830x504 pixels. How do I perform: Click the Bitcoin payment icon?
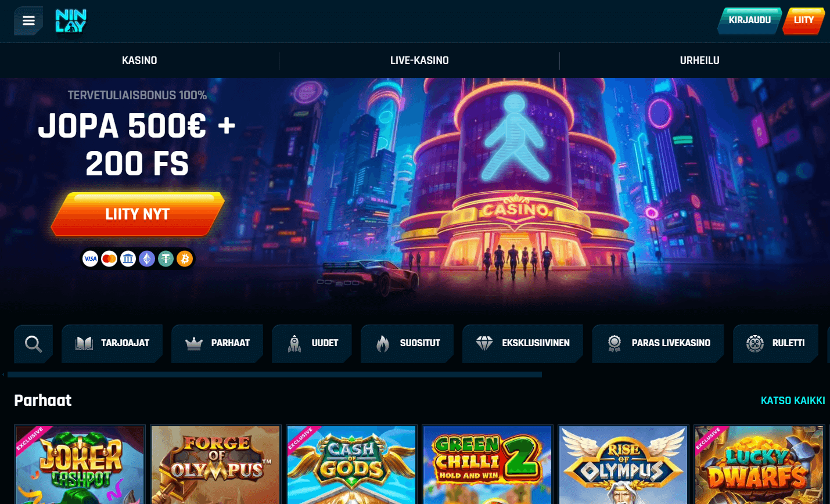tap(185, 259)
